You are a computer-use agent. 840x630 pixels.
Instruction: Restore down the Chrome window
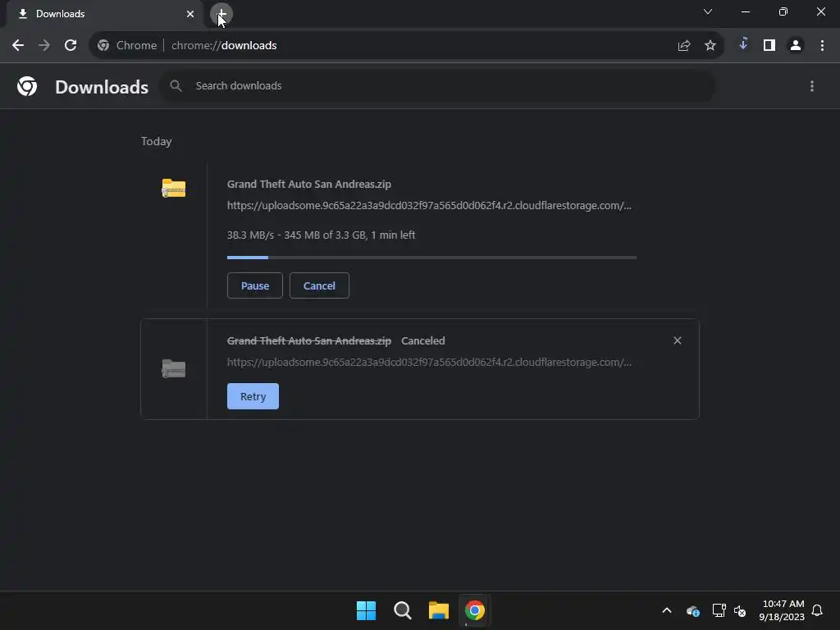783,11
